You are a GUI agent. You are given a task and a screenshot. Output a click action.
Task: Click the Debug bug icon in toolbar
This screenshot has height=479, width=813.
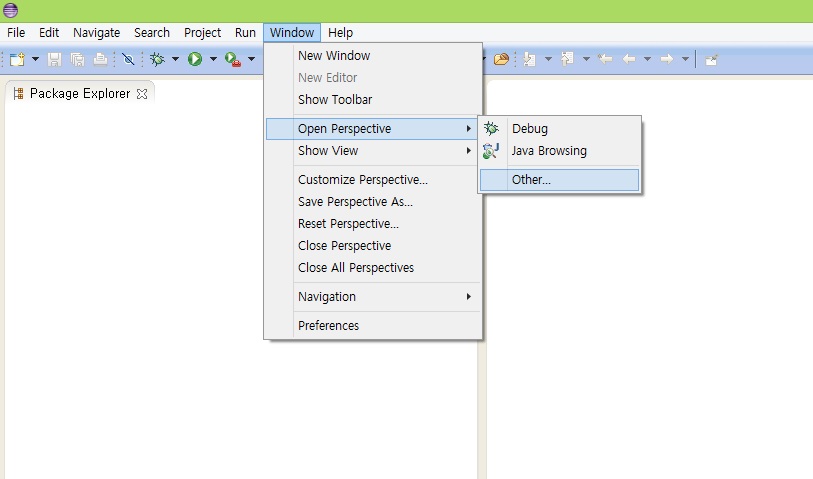(x=157, y=59)
